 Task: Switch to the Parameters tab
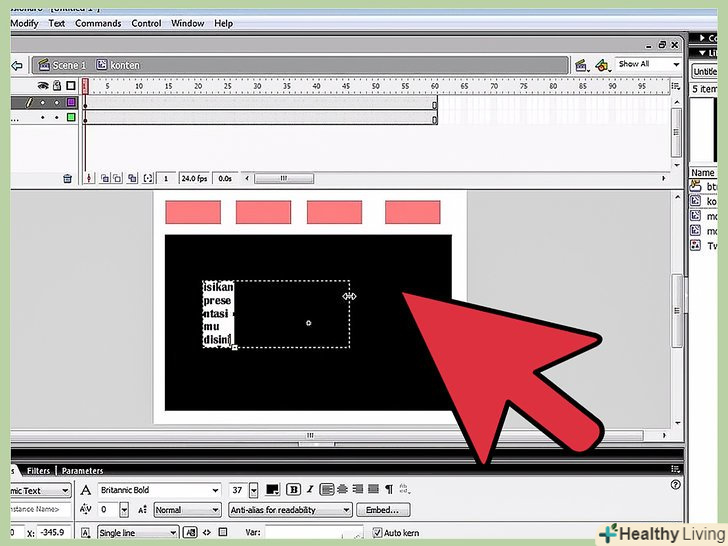[x=82, y=471]
